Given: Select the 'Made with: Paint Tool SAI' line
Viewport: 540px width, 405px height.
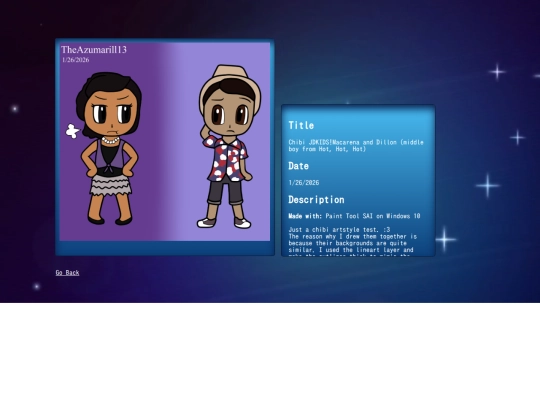Looking at the screenshot, I should click(x=354, y=216).
